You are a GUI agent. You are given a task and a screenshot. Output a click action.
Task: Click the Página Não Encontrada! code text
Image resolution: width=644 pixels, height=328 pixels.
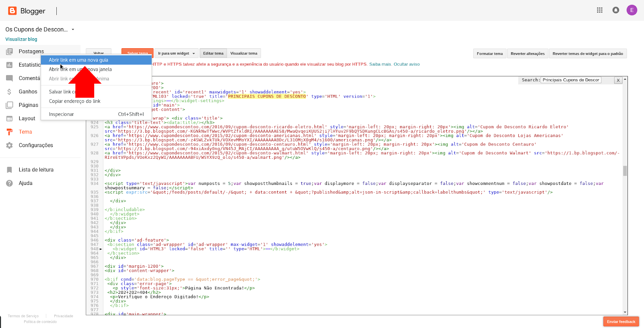click(214, 288)
